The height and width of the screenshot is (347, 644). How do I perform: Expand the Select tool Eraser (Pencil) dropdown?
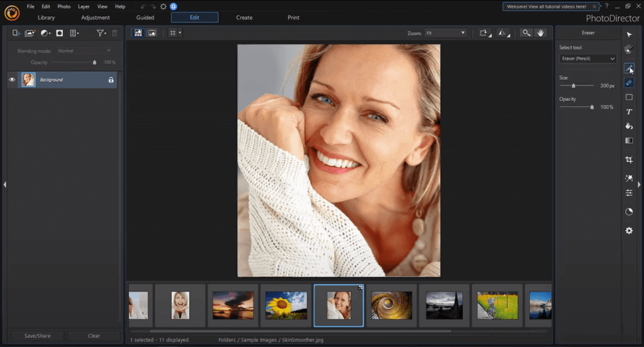pos(588,59)
